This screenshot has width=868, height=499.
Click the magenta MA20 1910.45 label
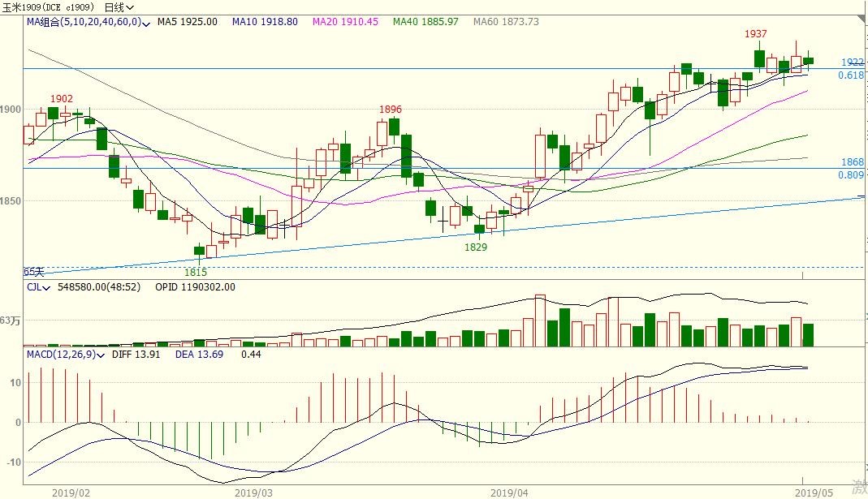point(346,22)
